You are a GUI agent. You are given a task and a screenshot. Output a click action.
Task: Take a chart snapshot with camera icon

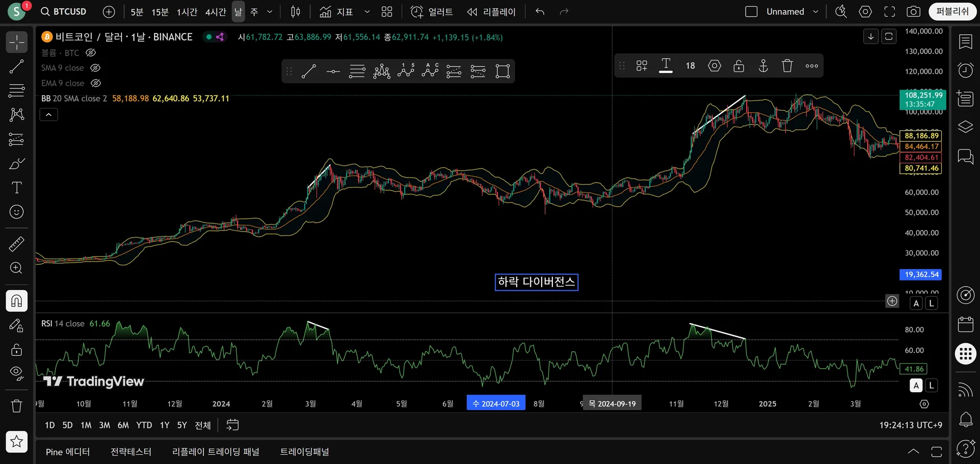coord(914,12)
